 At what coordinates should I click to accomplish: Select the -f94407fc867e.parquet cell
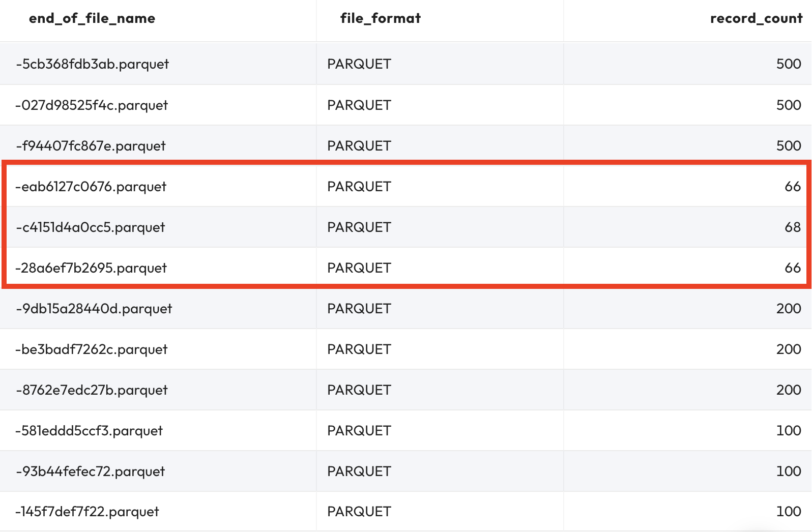coord(91,146)
